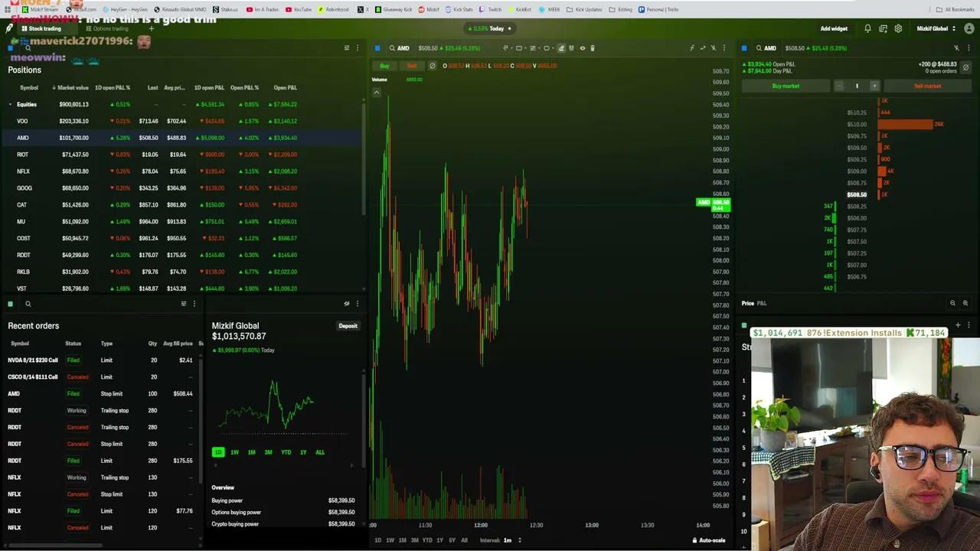Viewport: 980px width, 551px height.
Task: Toggle hide-balance eye icon in account widget
Action: coord(347,304)
